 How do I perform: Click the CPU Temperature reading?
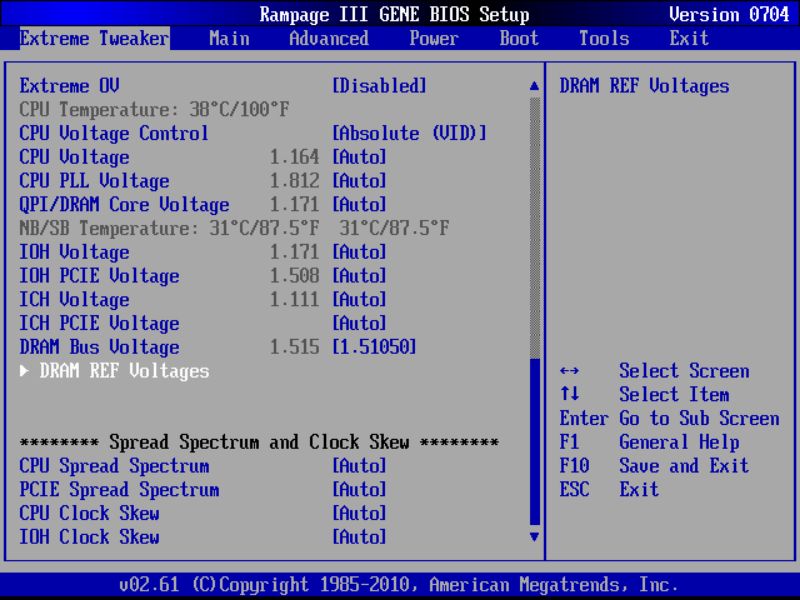(x=154, y=109)
